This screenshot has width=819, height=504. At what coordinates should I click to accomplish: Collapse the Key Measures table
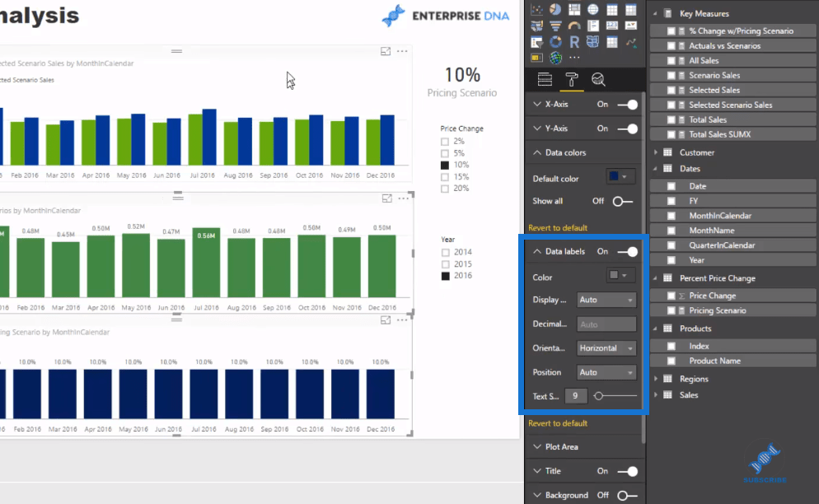[656, 13]
